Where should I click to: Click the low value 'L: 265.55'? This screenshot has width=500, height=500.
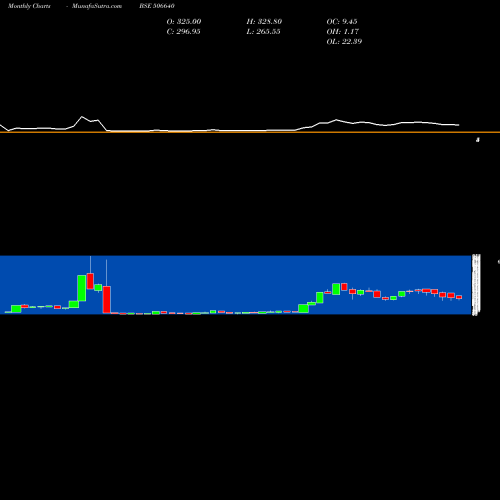point(264,32)
